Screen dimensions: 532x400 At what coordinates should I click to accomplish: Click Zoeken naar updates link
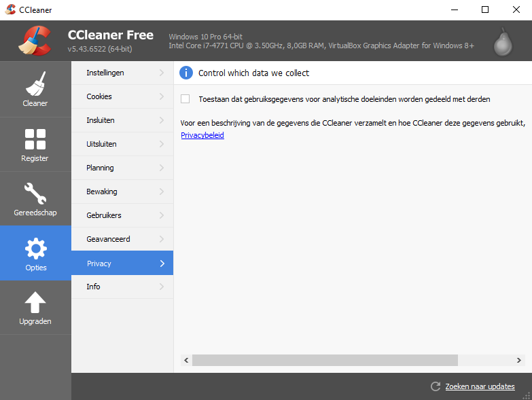click(x=480, y=386)
